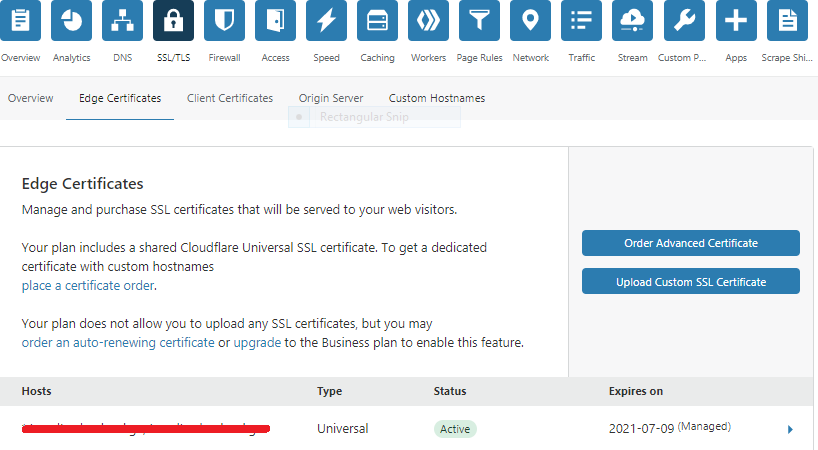Click the 'order an auto-renewing certificate' link
Viewport: 818px width, 450px height.
coord(118,343)
